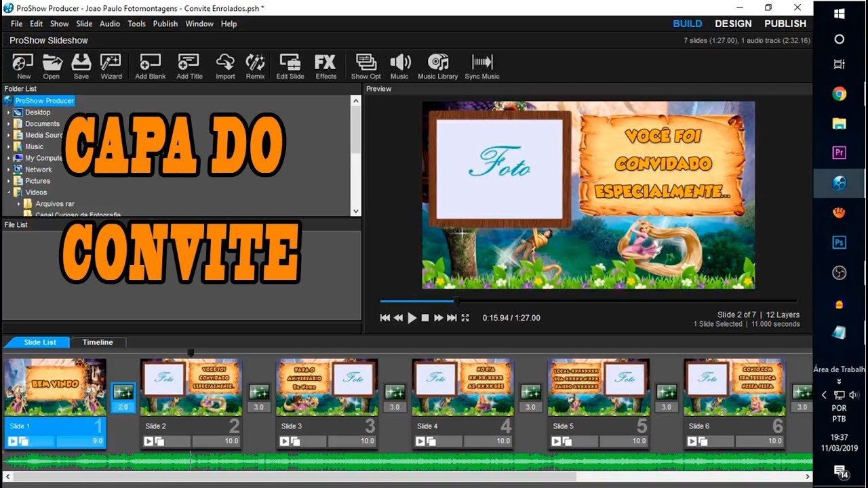Open the Edit Slide tool

[290, 66]
